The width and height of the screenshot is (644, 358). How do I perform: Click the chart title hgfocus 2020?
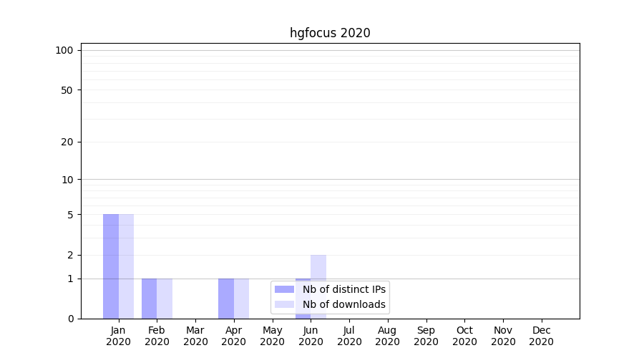point(330,33)
